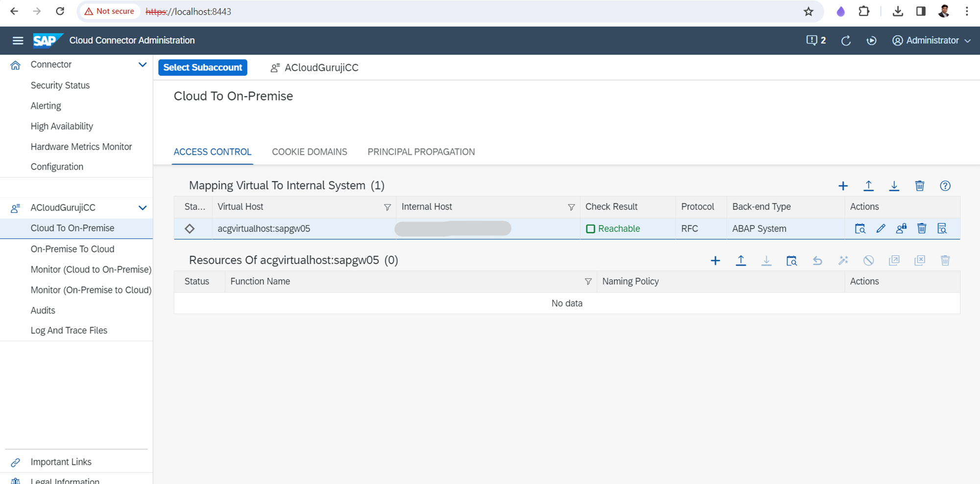Click the import system mappings upload icon
This screenshot has height=484, width=980.
[x=868, y=186]
